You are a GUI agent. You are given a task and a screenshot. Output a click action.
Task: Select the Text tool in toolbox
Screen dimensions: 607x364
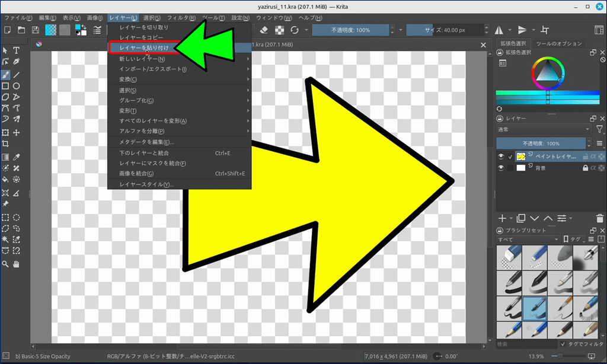(x=17, y=51)
